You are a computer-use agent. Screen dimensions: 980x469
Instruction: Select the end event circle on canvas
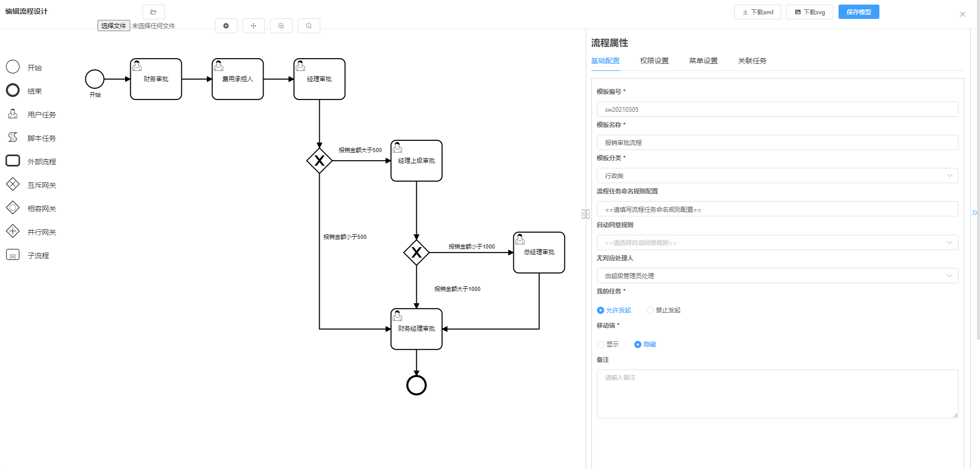coord(416,385)
